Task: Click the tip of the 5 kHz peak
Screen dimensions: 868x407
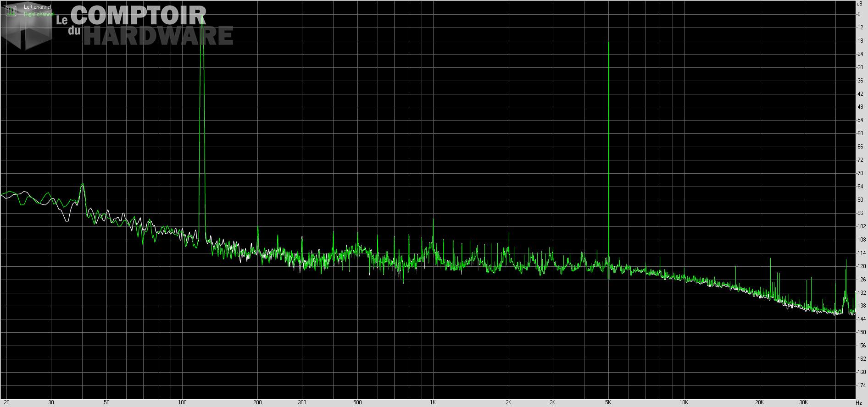Action: [x=608, y=42]
